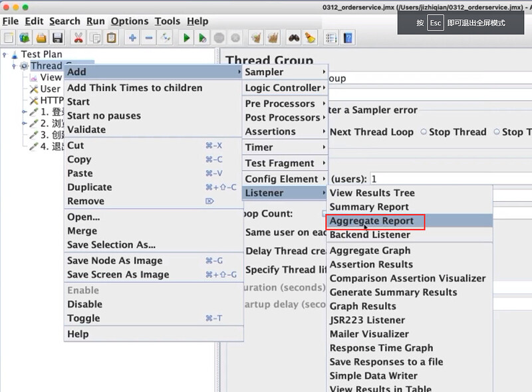This screenshot has height=392, width=532.
Task: Open the Assertions submenu
Action: pos(285,132)
